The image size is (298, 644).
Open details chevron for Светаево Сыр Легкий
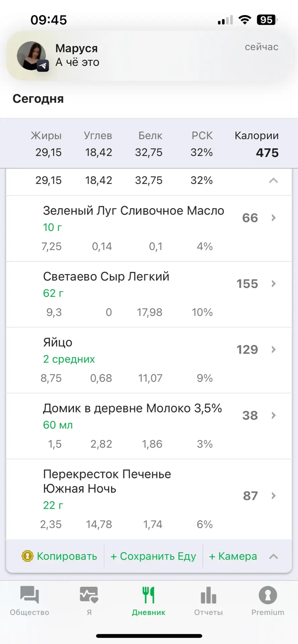tap(273, 284)
